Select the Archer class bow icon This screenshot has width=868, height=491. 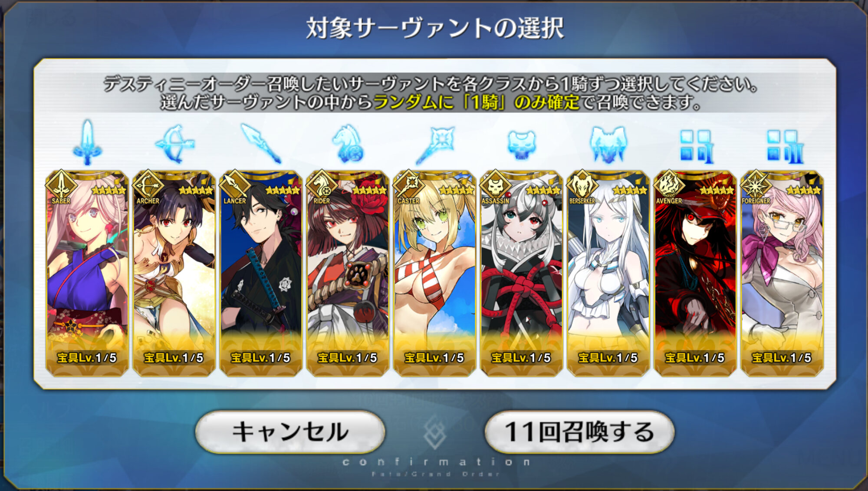pos(174,143)
